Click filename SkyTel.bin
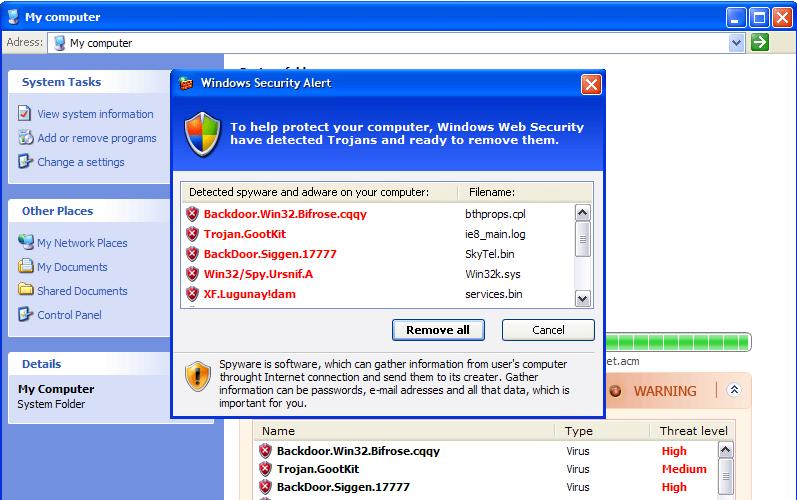Image resolution: width=797 pixels, height=500 pixels. [489, 254]
